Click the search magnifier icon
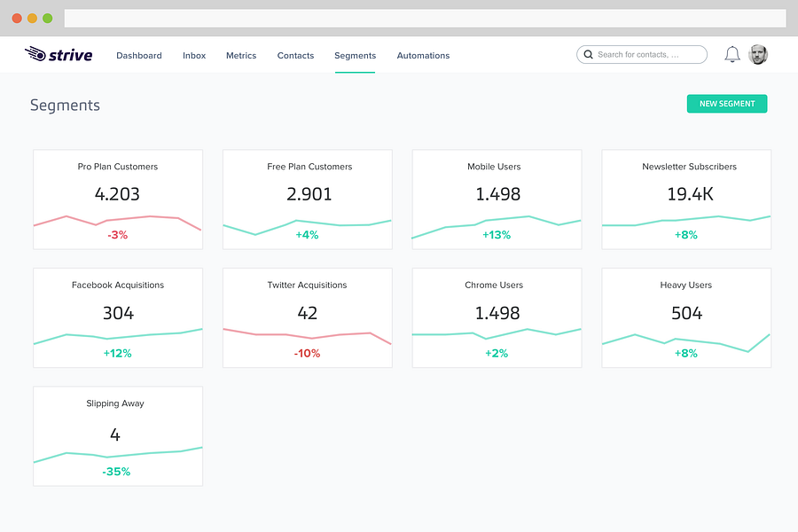The height and width of the screenshot is (532, 798). (589, 54)
